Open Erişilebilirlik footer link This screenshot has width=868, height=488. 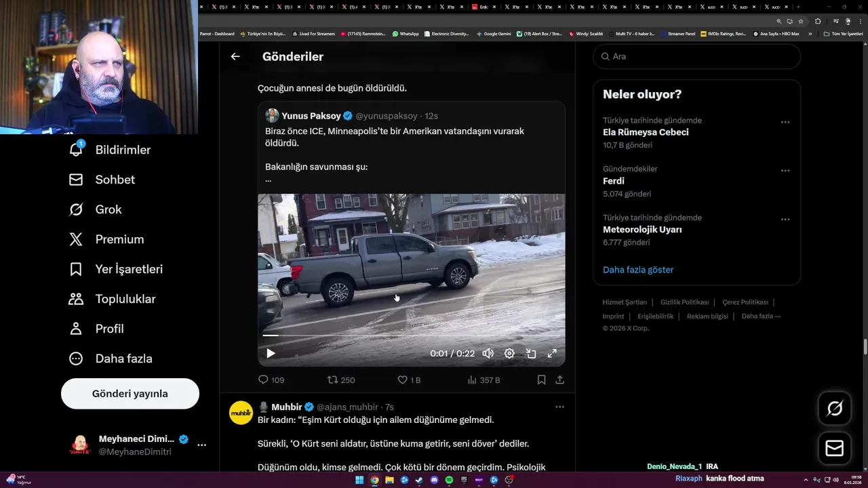pos(656,316)
